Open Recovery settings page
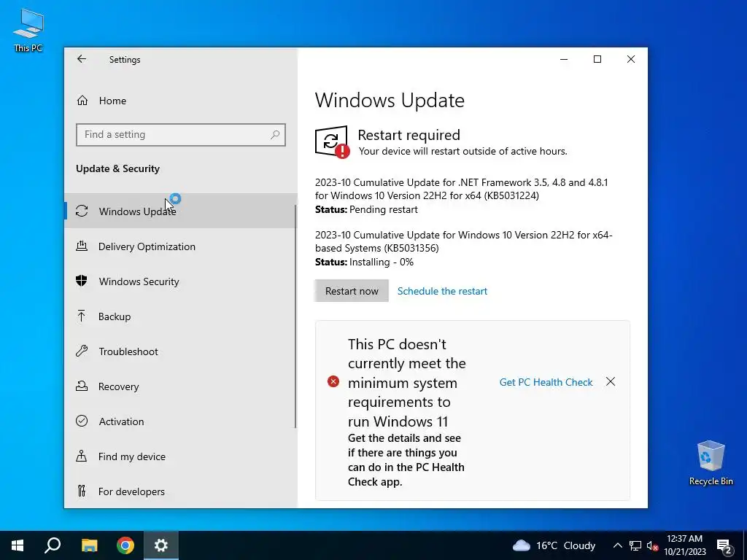This screenshot has height=560, width=747. [181, 386]
